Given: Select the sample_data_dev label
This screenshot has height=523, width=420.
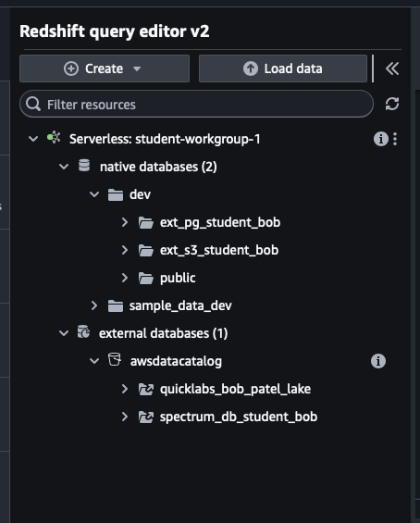Looking at the screenshot, I should 180,305.
